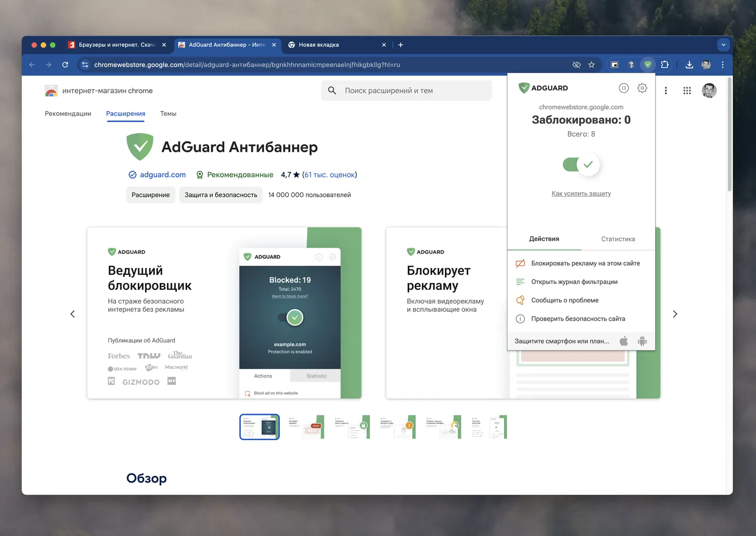Image resolution: width=756 pixels, height=536 pixels.
Task: Click the "Расширение" category chip
Action: tap(151, 195)
